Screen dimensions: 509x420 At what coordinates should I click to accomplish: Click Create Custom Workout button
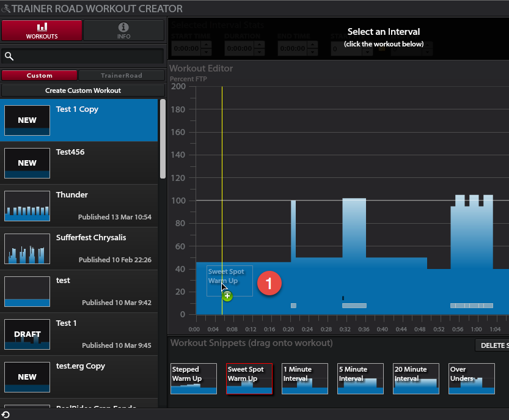[83, 90]
